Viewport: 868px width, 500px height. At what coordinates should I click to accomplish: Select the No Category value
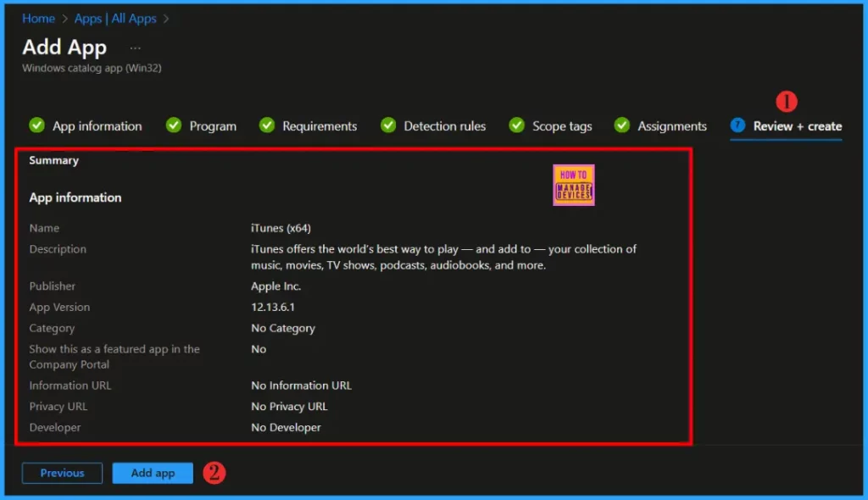pos(283,328)
